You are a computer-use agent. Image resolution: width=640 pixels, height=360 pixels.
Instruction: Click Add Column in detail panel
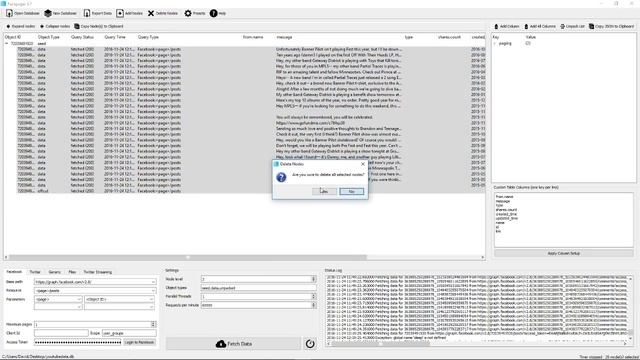click(x=507, y=26)
